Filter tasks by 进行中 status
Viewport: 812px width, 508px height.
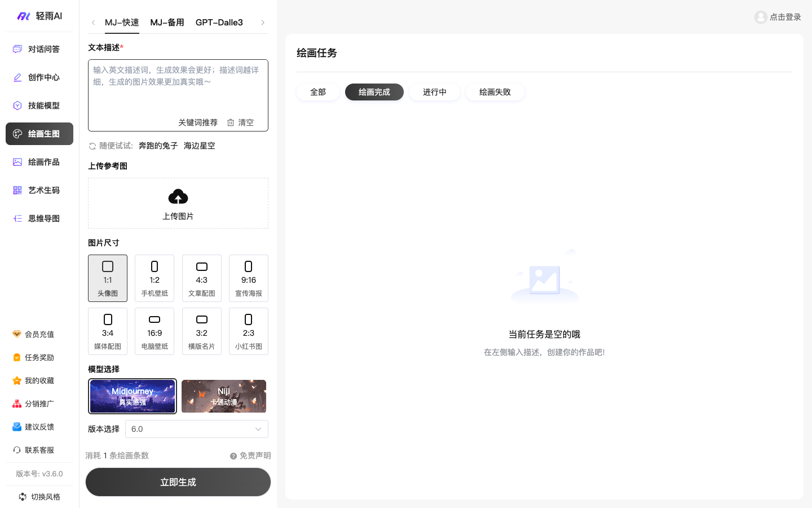click(435, 92)
